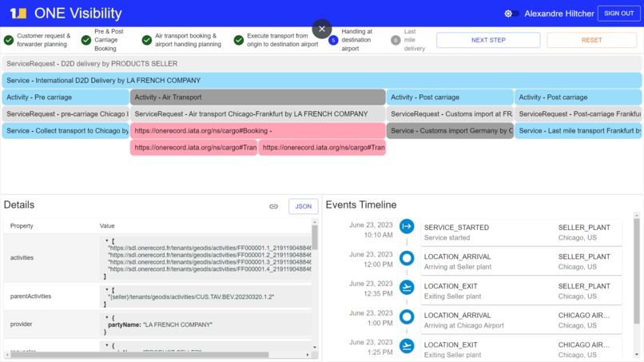Select Service Customs import Germany block
Viewport: 644px width, 362px height.
[450, 131]
